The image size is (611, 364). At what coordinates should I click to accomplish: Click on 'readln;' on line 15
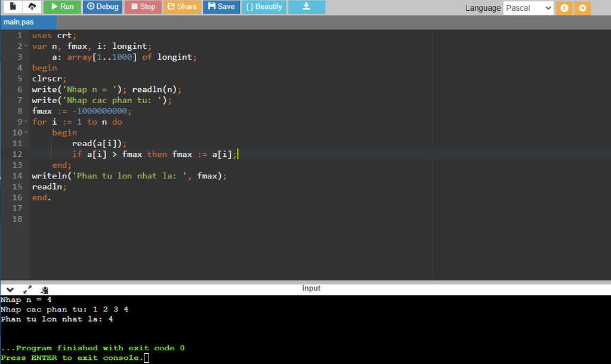[49, 187]
